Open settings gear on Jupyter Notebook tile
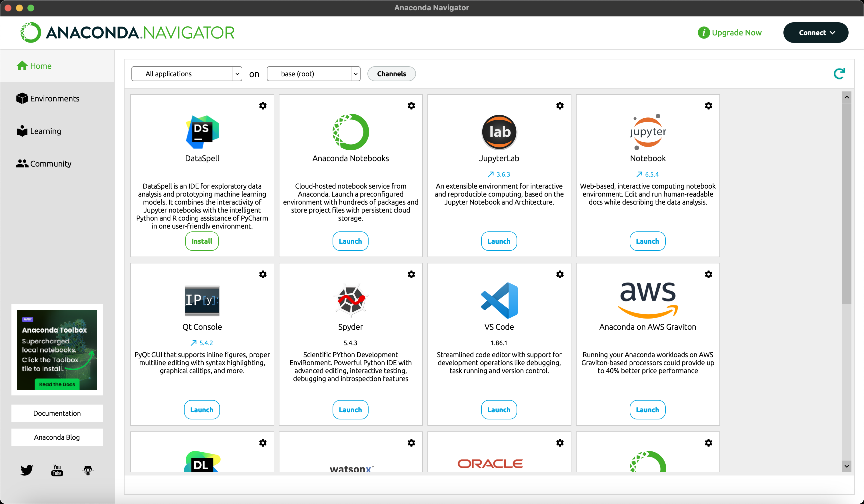 pos(708,106)
